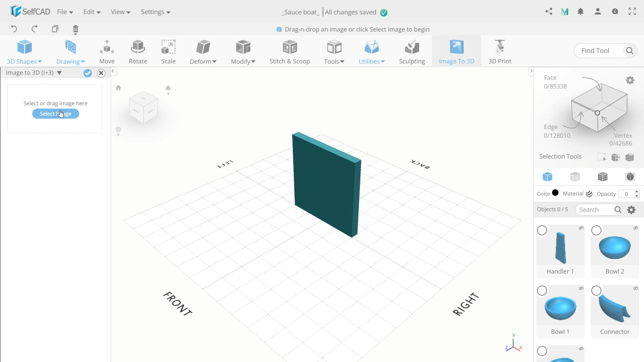
Task: Click the Share icon in header
Action: pos(549,12)
